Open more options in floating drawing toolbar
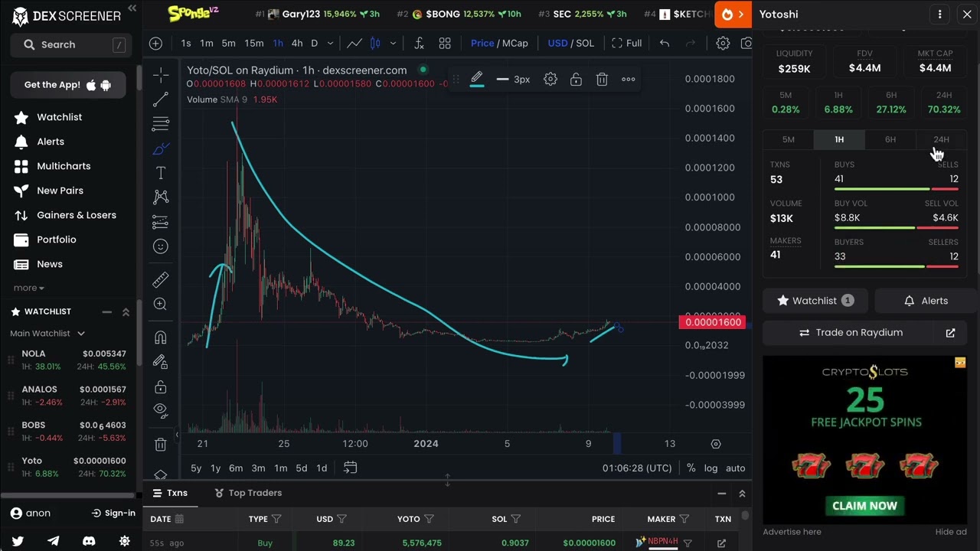Screen dimensions: 980x551 pos(628,79)
